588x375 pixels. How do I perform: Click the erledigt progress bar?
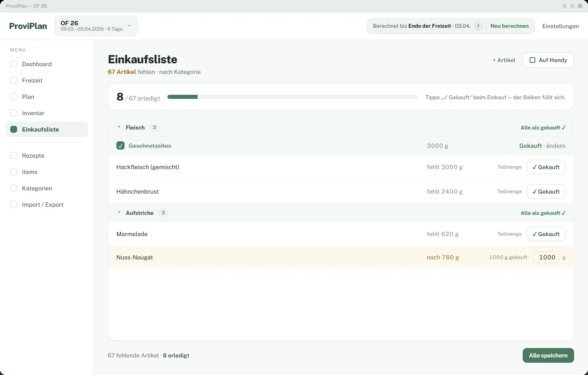pyautogui.click(x=293, y=97)
